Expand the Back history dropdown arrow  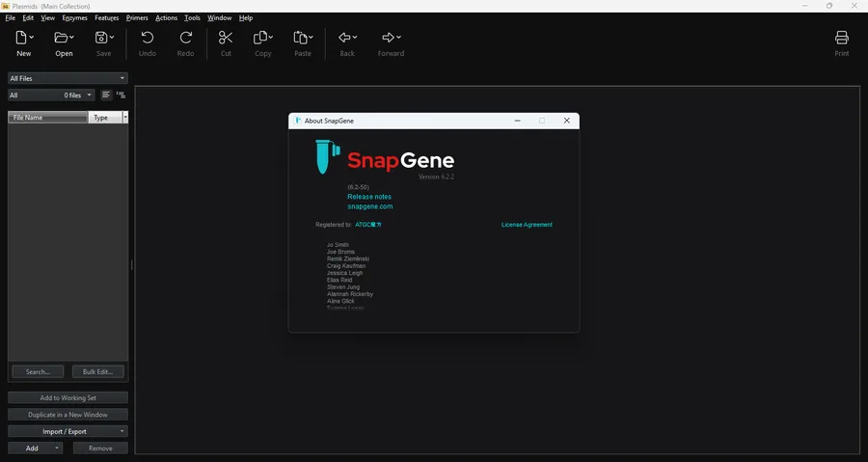click(x=355, y=37)
